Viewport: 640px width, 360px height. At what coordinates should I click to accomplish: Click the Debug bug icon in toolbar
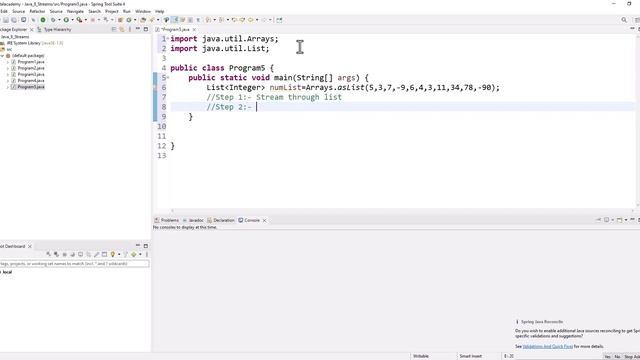coord(53,20)
